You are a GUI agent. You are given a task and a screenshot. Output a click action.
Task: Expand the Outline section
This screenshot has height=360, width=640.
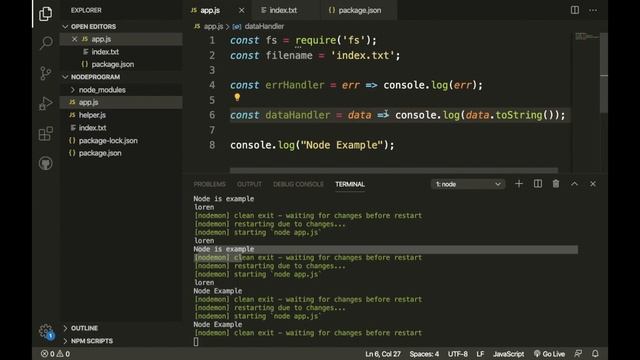pos(84,328)
